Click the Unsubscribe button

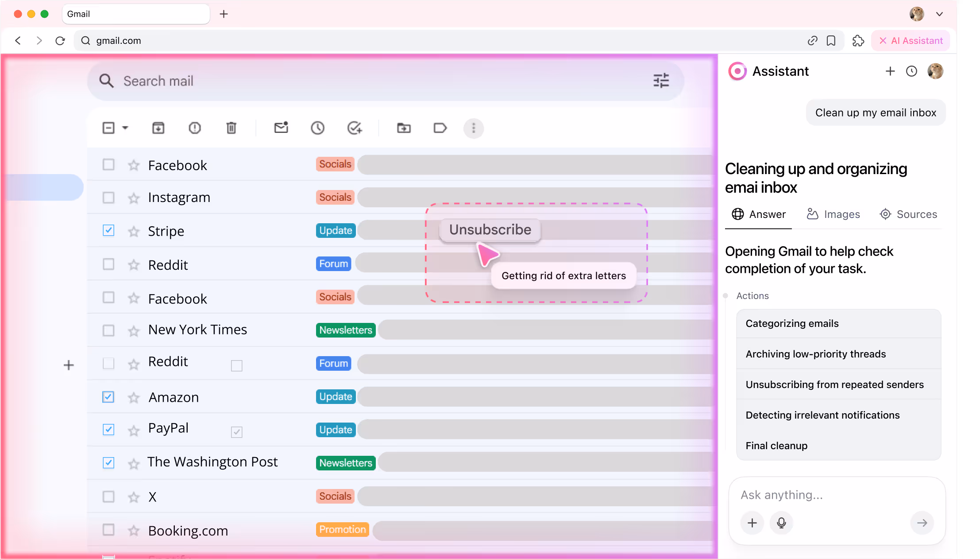pos(490,230)
